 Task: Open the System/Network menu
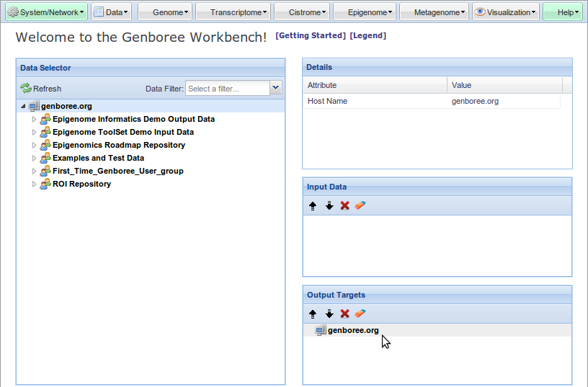click(46, 12)
